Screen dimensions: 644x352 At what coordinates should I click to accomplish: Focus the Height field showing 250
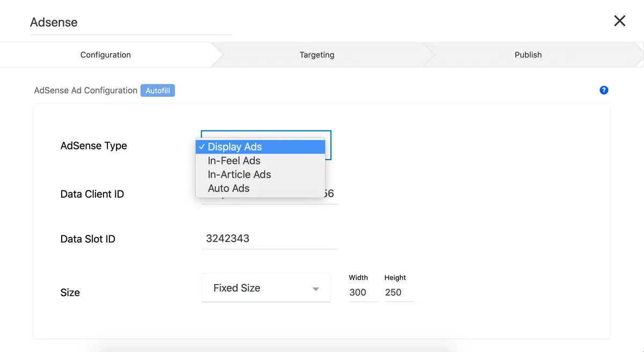(399, 292)
